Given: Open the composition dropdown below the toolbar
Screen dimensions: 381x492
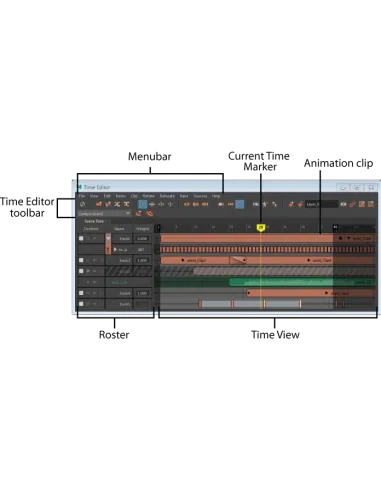Looking at the screenshot, I should pyautogui.click(x=104, y=214).
